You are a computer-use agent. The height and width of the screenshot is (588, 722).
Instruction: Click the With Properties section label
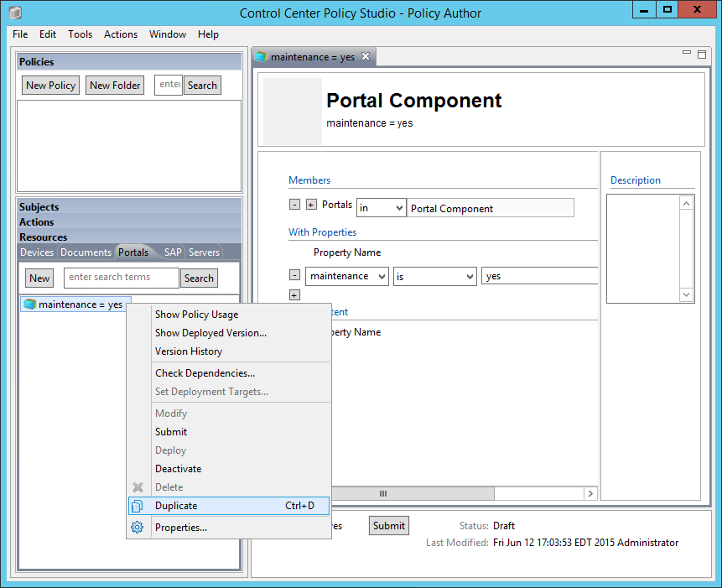click(x=322, y=232)
